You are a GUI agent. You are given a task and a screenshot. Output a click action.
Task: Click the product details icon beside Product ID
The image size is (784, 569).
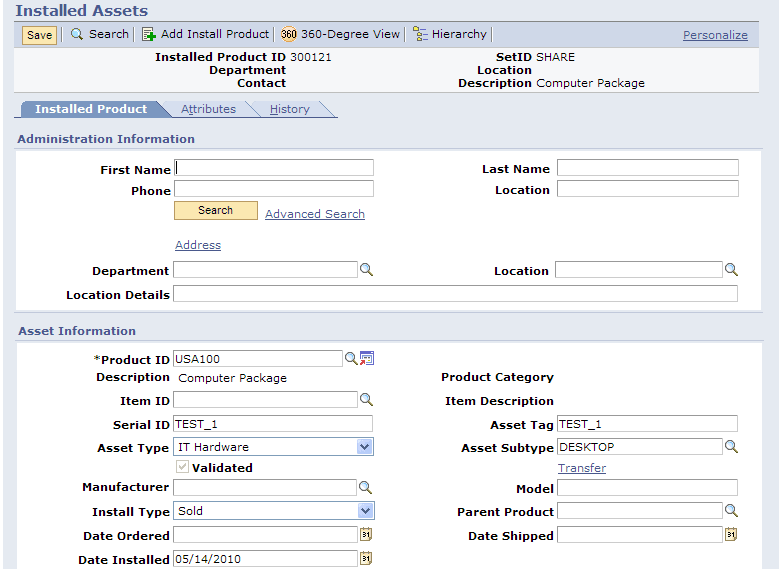pyautogui.click(x=367, y=358)
